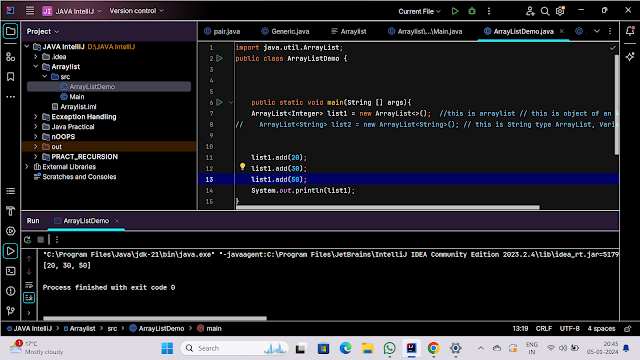This screenshot has height=360, width=640.
Task: Expand the Ecxeption Handling module
Action: [x=36, y=117]
